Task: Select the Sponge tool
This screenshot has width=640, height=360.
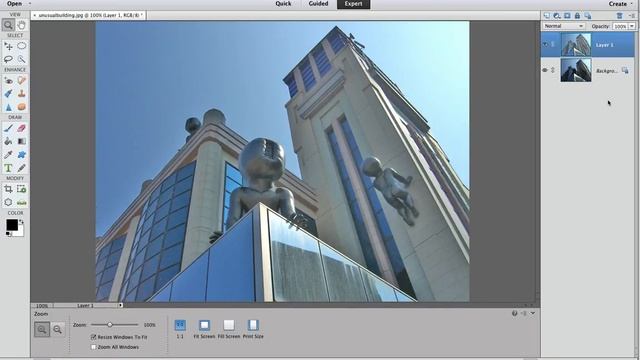Action: pyautogui.click(x=22, y=107)
